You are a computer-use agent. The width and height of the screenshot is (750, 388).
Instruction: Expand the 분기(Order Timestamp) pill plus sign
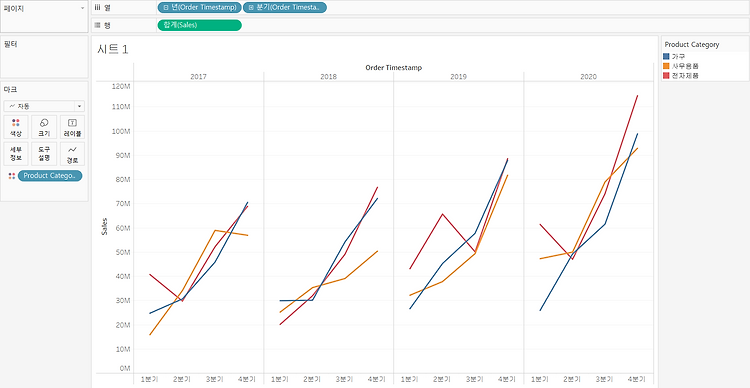click(251, 7)
